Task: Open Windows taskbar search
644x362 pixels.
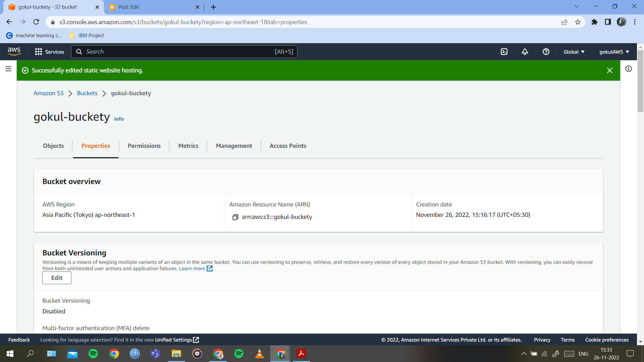Action: pos(30,354)
